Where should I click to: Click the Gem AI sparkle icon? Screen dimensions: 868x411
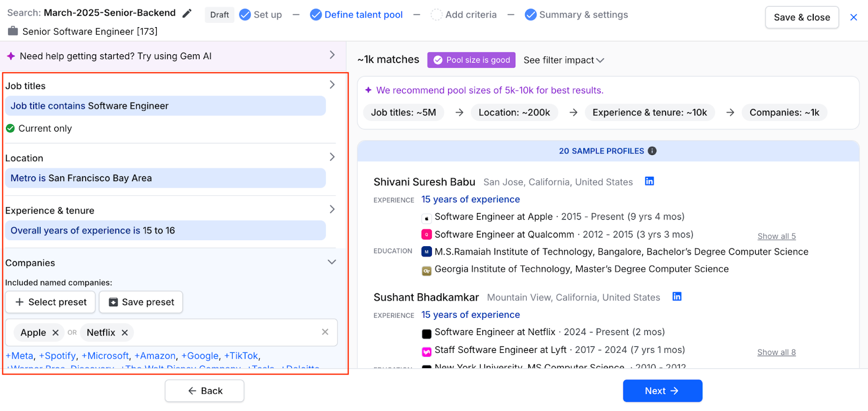[x=11, y=56]
